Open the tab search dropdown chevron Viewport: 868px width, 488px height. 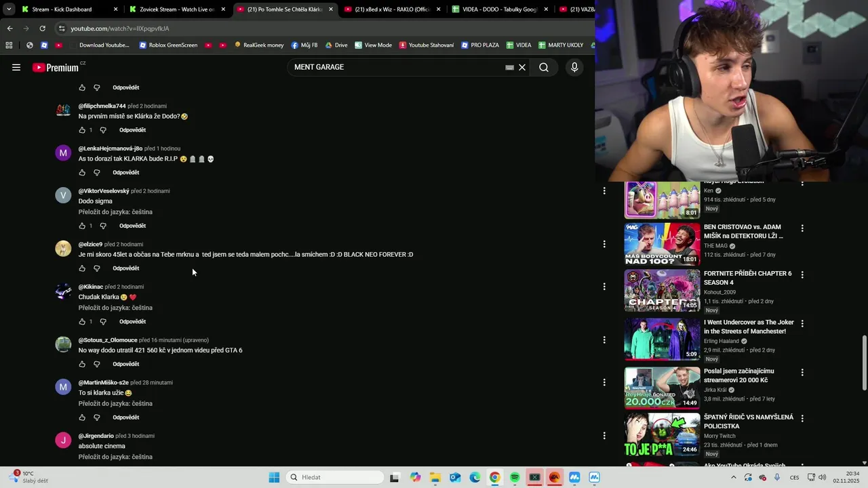coord(9,9)
